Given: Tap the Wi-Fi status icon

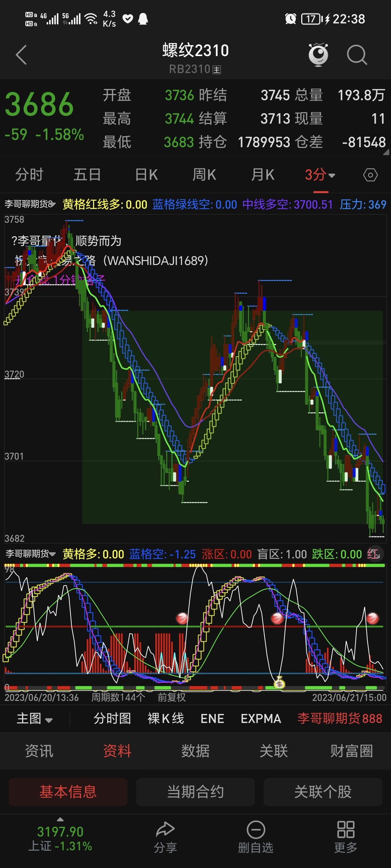Looking at the screenshot, I should point(91,19).
